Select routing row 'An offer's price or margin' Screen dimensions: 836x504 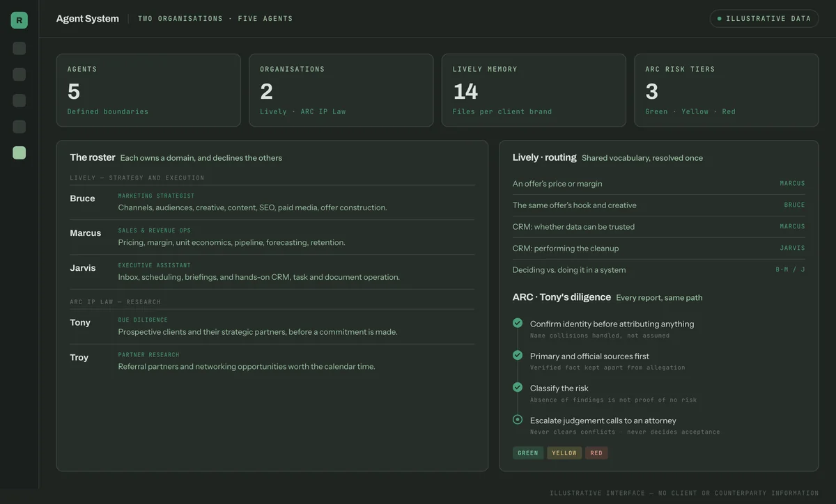(x=659, y=184)
